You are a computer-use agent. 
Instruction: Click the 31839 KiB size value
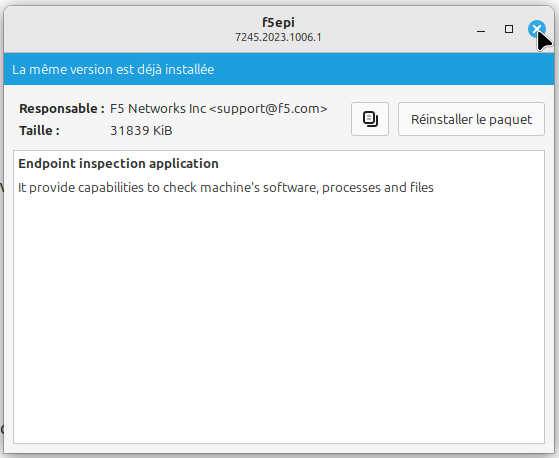(141, 131)
